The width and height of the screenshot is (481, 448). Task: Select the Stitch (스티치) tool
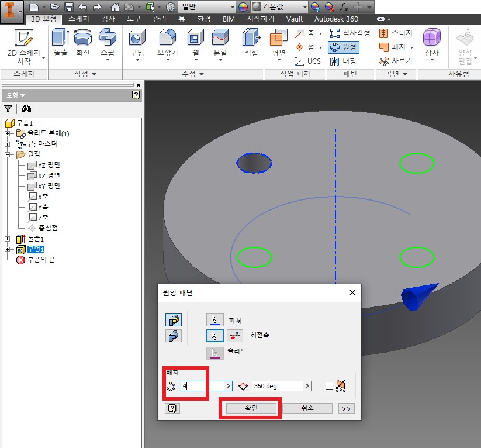[x=396, y=33]
